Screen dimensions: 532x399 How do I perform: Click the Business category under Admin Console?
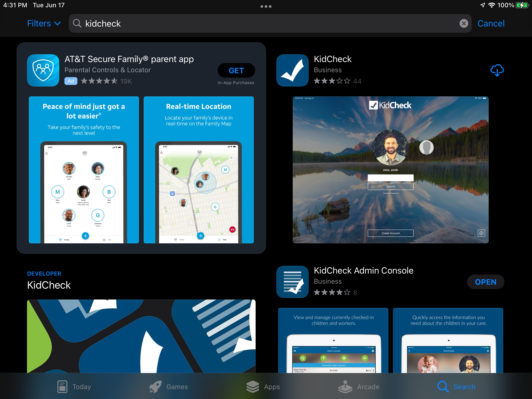click(328, 281)
